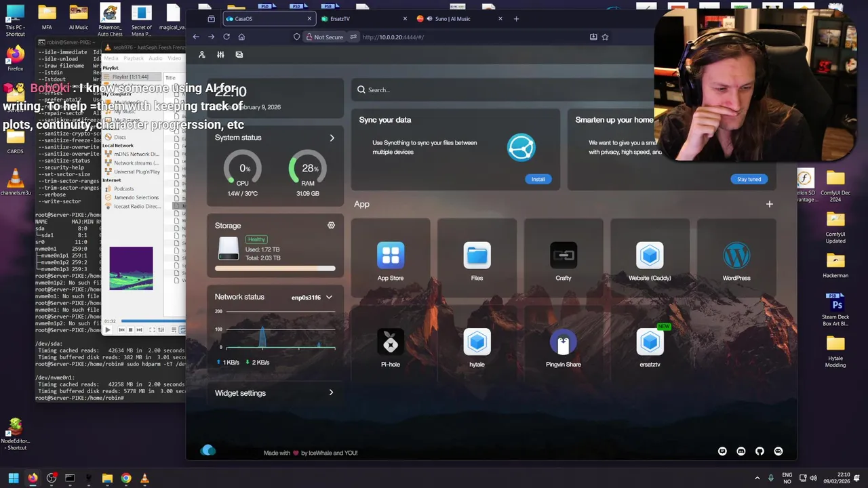Open the CasaOS terminal icon
868x488 pixels.
click(239, 55)
